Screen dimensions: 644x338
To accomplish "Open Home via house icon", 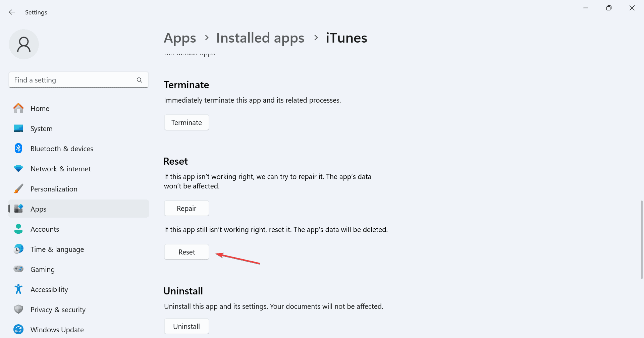I will [18, 108].
